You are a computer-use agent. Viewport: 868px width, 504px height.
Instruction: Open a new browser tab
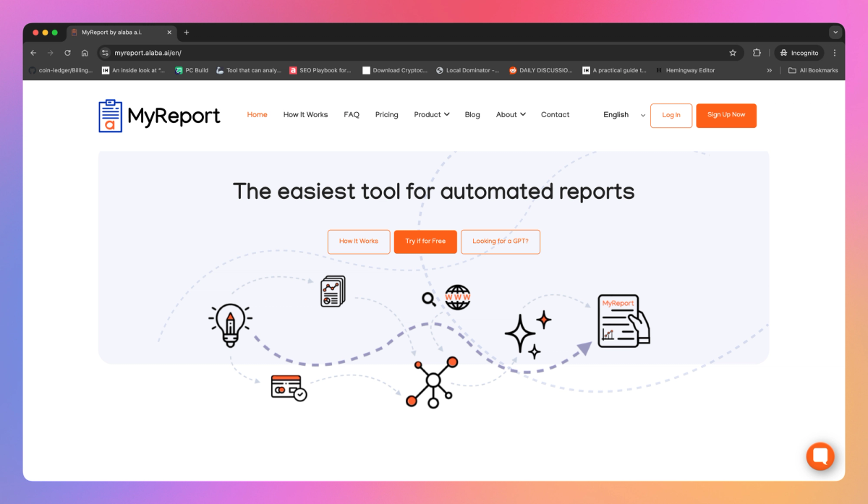coord(186,33)
